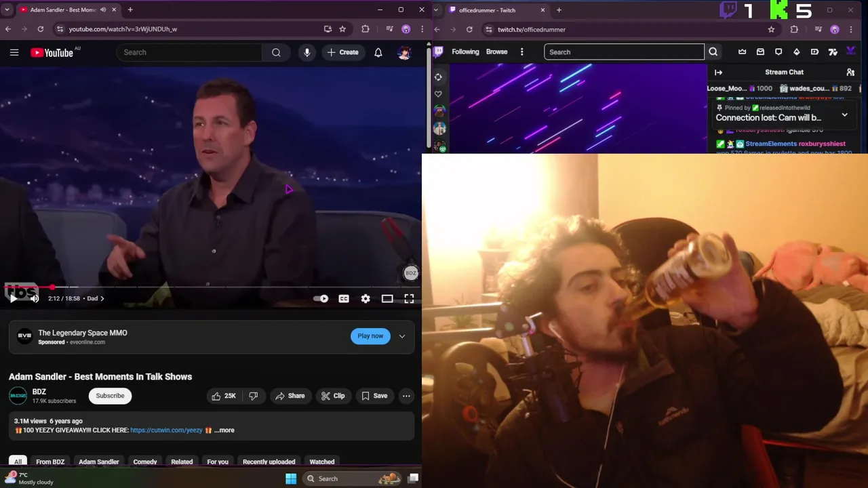The height and width of the screenshot is (488, 868).
Task: Toggle closed captions on YouTube player
Action: [x=344, y=298]
